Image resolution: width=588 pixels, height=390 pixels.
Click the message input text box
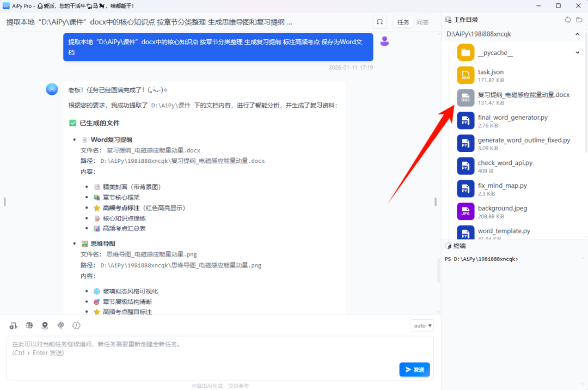click(220, 358)
